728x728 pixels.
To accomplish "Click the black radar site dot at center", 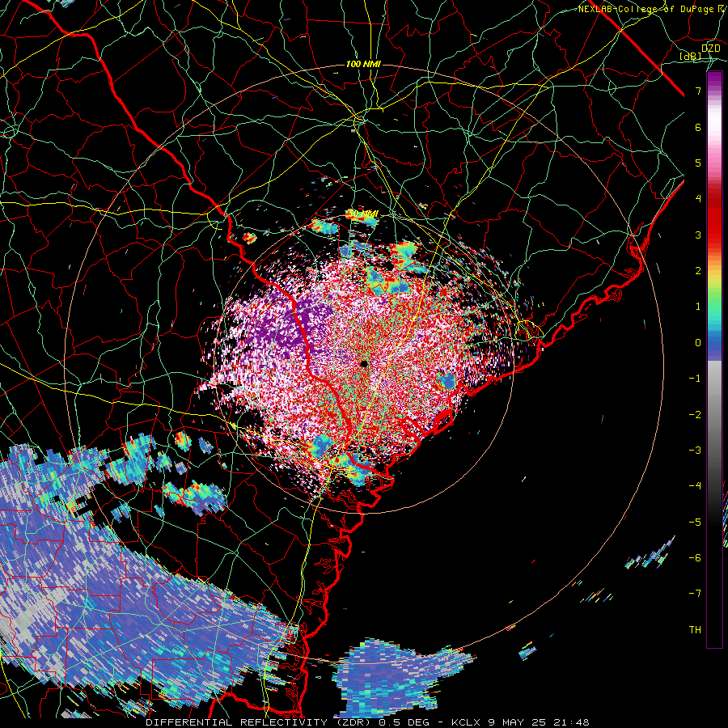I will (x=364, y=364).
